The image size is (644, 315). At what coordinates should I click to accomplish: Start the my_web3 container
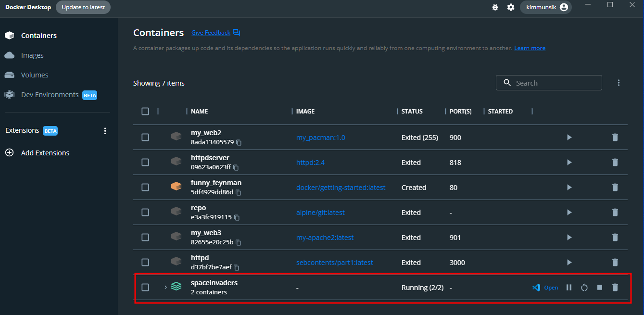click(x=569, y=238)
